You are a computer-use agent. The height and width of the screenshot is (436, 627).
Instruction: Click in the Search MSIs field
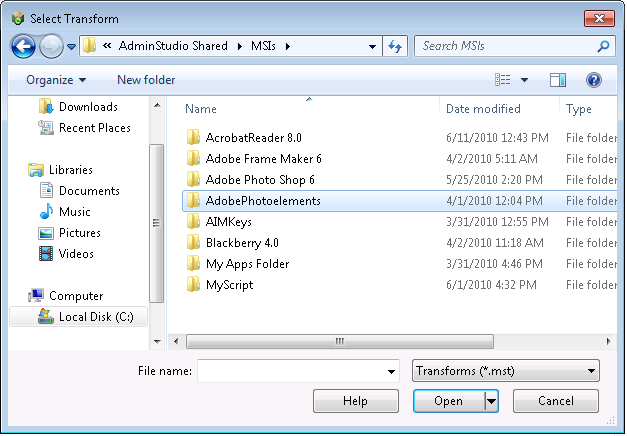(x=505, y=46)
